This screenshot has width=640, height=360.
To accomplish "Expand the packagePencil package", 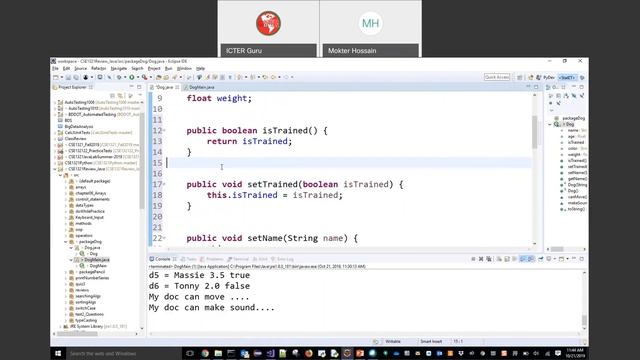I will (66, 272).
